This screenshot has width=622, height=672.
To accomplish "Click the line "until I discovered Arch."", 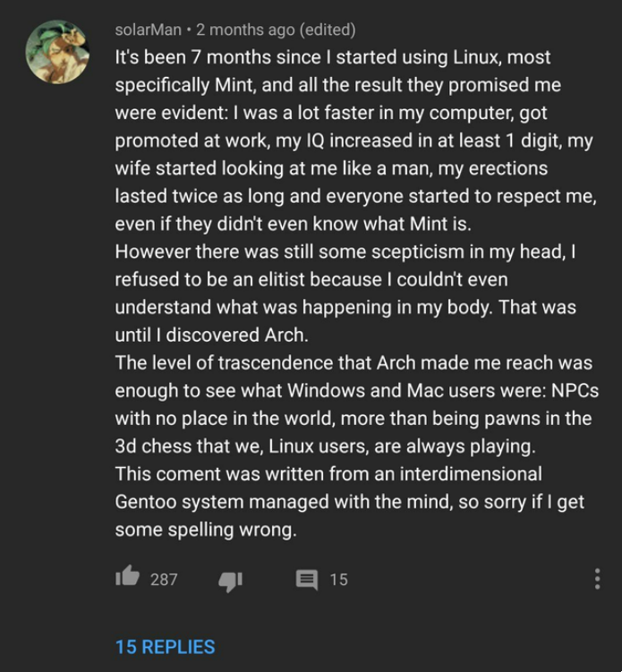I will pyautogui.click(x=211, y=335).
